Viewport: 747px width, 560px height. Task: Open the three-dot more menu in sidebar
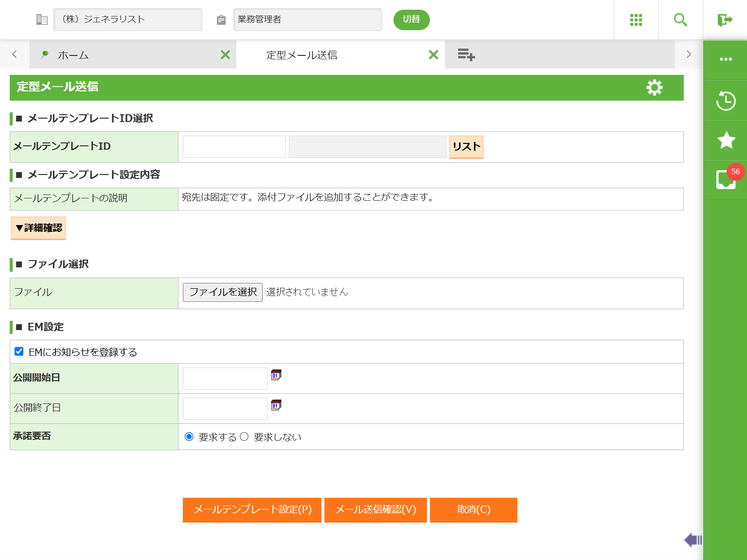point(726,59)
